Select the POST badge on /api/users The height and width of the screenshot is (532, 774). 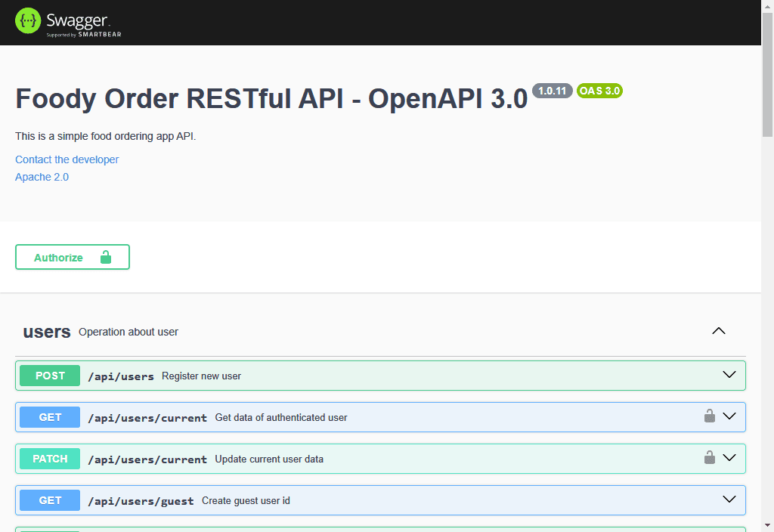(x=49, y=375)
